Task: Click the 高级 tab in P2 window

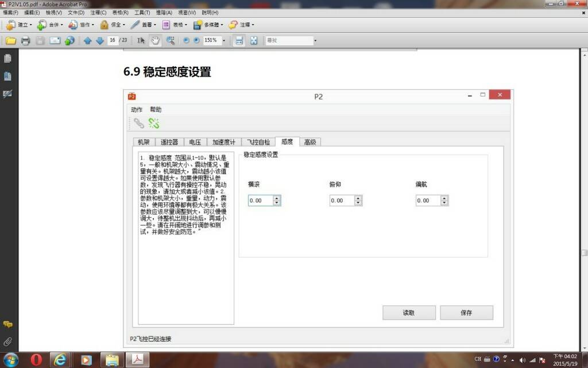Action: 310,142
